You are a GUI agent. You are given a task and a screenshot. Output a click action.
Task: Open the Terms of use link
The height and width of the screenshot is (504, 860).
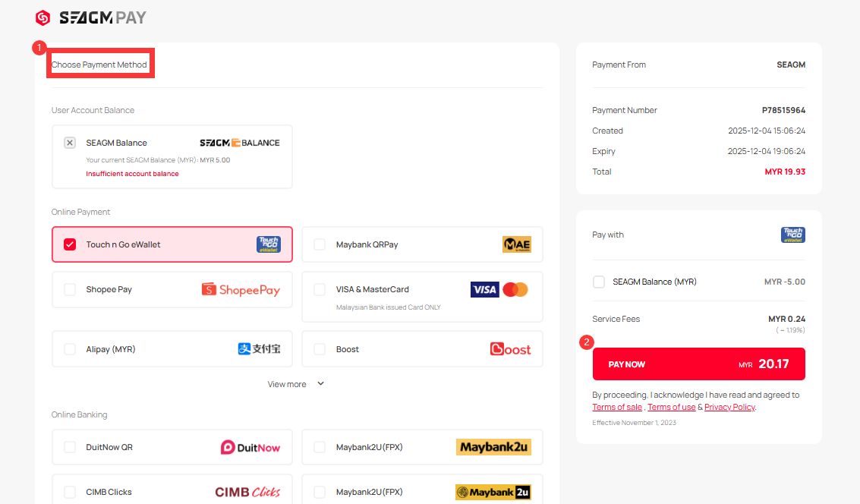[671, 407]
